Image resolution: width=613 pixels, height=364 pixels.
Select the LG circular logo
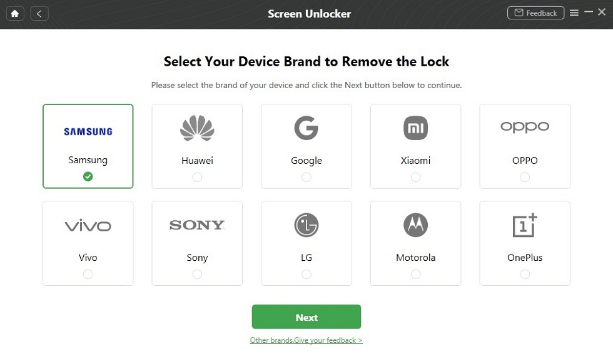[x=306, y=225]
